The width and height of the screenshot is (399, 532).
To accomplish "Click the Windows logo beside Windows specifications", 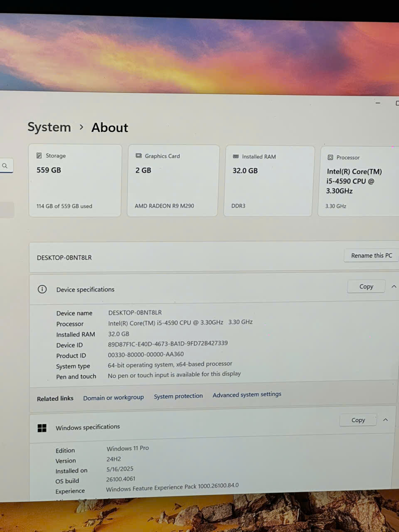I will 42,428.
